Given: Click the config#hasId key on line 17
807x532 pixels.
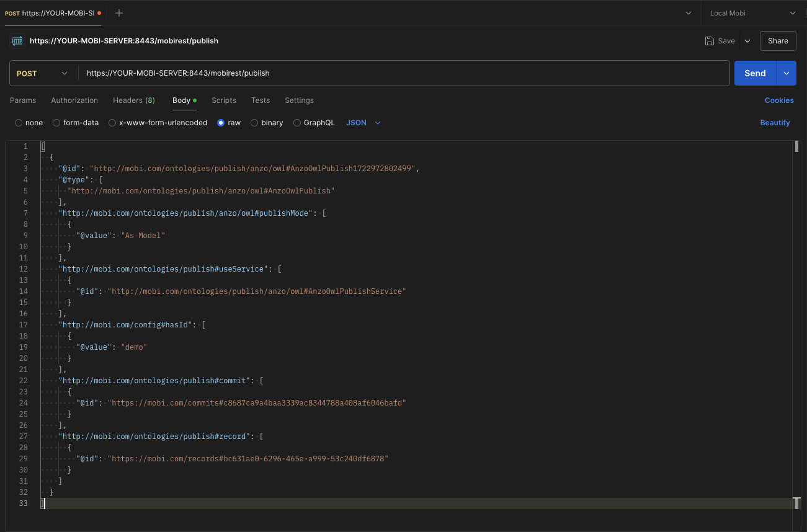Looking at the screenshot, I should pos(126,325).
